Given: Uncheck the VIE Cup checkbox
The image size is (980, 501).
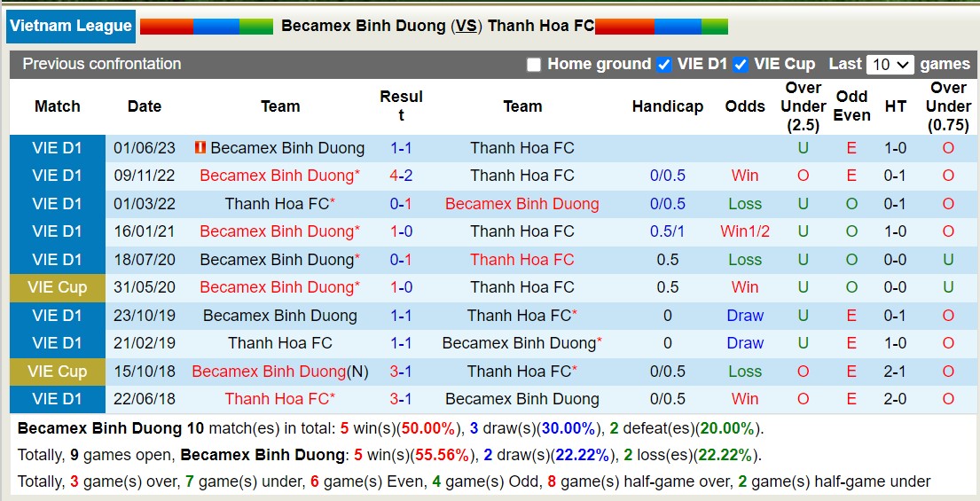Looking at the screenshot, I should (x=741, y=65).
